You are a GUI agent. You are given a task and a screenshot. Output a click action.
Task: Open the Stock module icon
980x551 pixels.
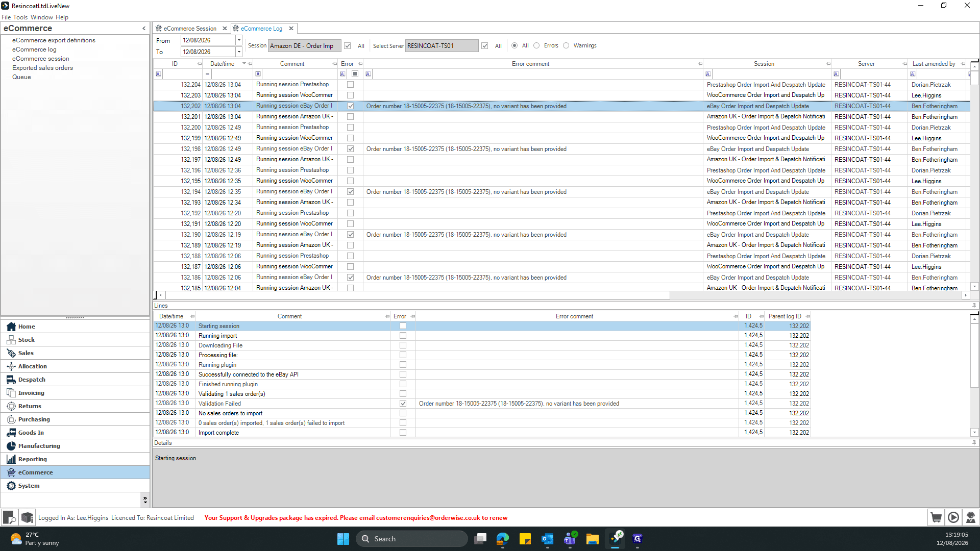pos(11,340)
